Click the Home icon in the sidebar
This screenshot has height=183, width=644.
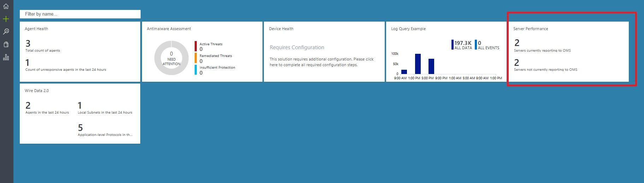[6, 6]
